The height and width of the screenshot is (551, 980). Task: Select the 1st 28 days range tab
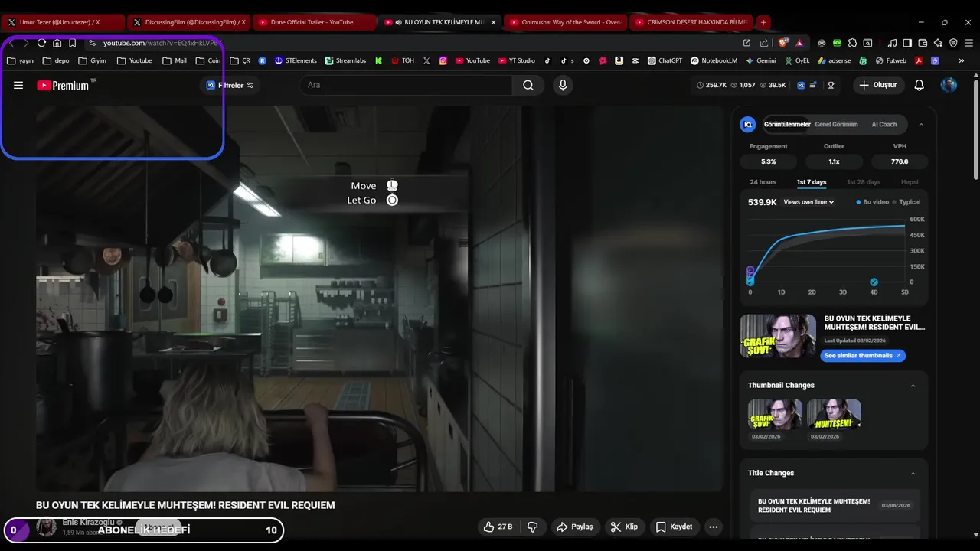tap(864, 182)
